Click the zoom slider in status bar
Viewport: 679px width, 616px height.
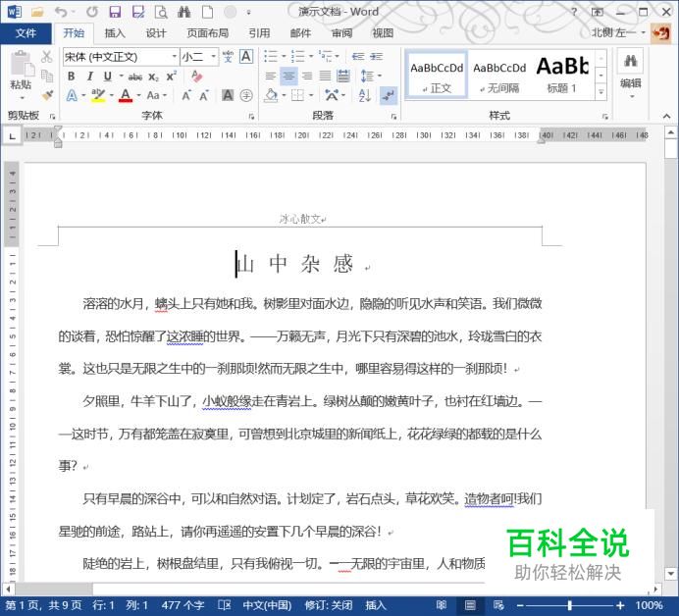[570, 605]
